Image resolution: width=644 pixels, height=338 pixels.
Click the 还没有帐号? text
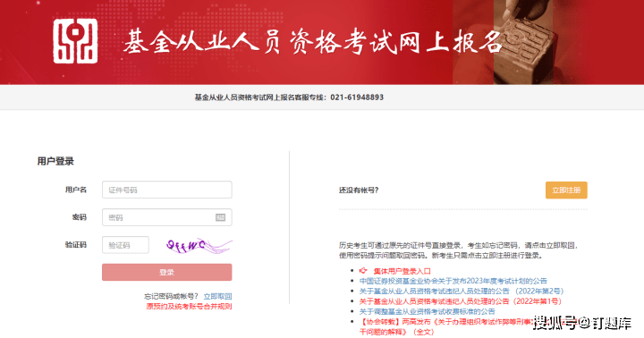click(359, 190)
